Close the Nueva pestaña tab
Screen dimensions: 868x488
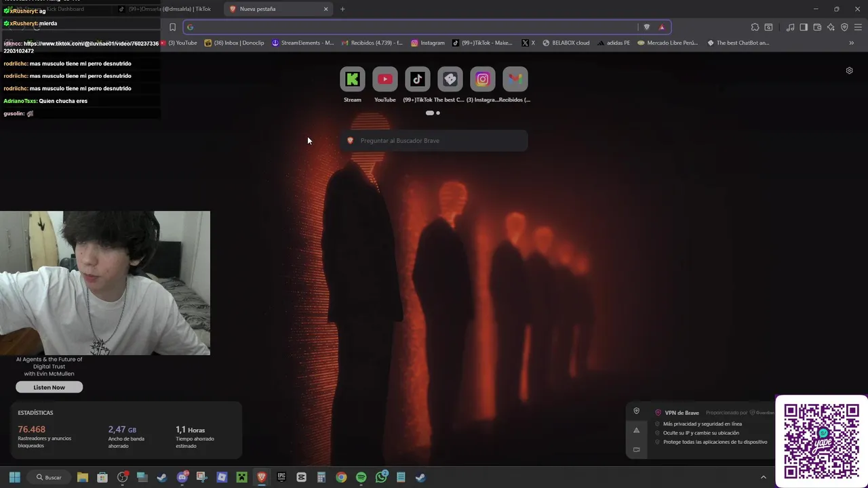pyautogui.click(x=325, y=9)
